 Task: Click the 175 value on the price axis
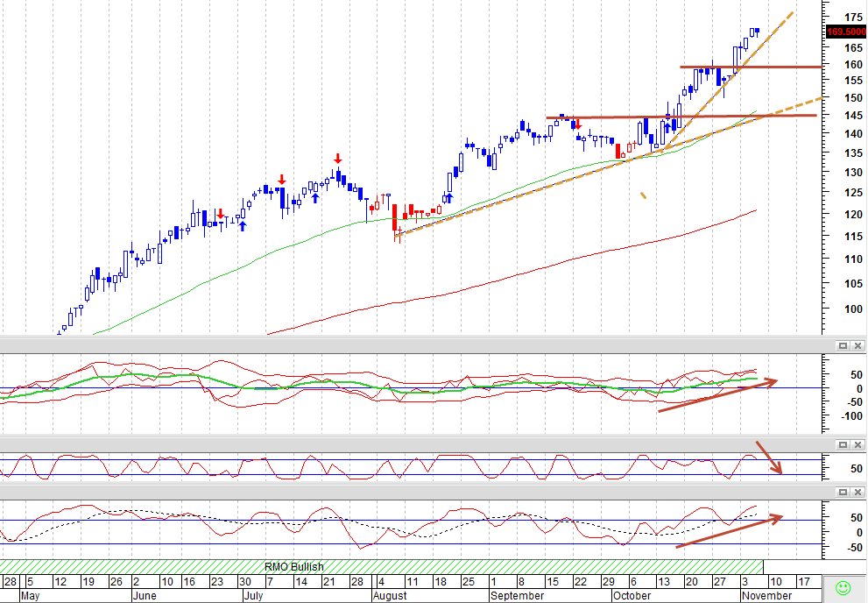pyautogui.click(x=853, y=18)
